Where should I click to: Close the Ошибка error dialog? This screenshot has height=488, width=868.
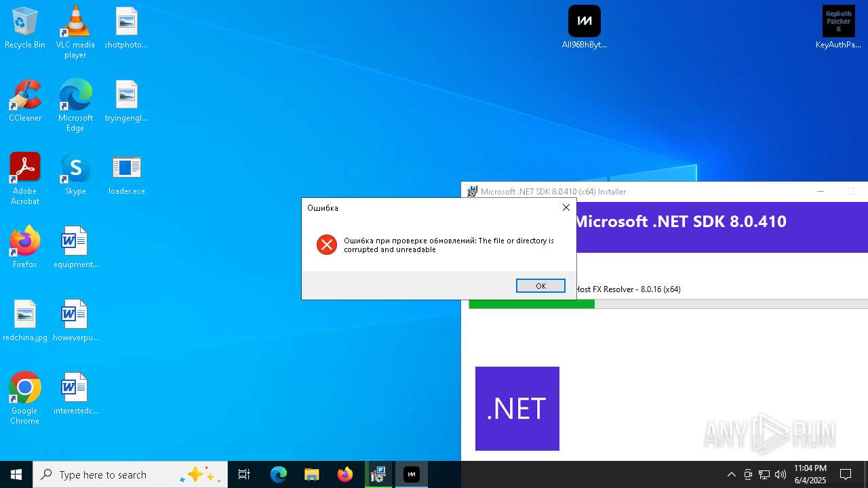tap(566, 207)
